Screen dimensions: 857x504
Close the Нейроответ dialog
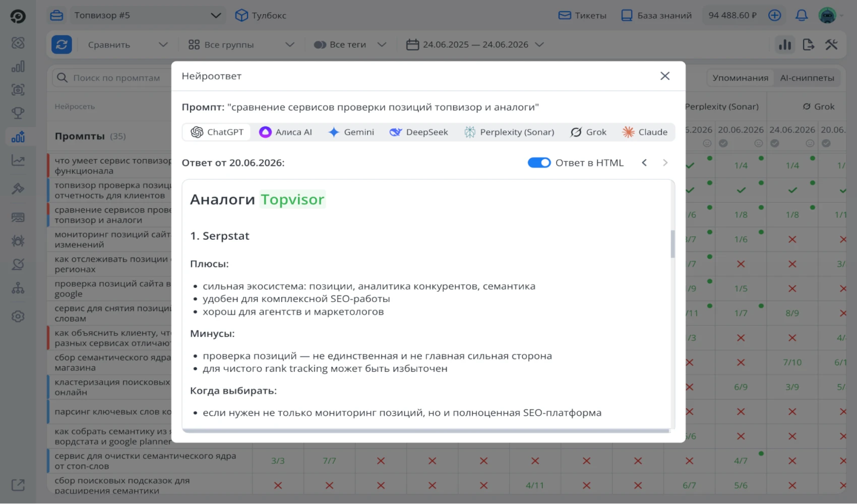tap(665, 76)
